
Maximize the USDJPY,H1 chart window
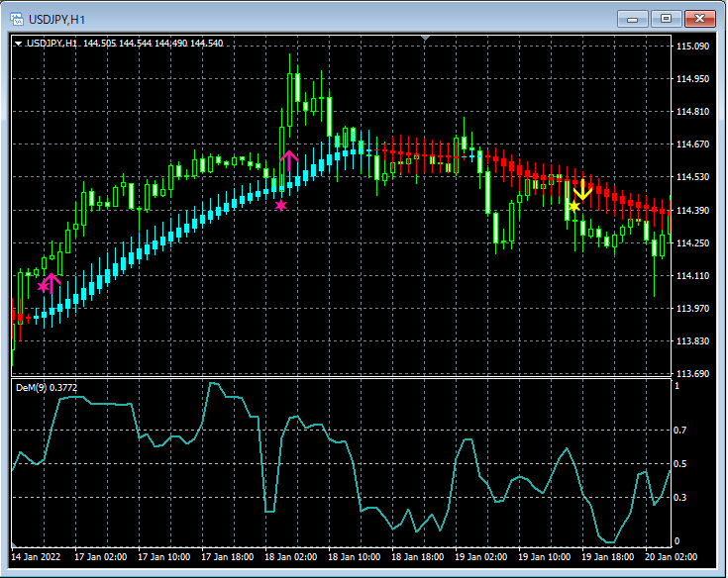tap(666, 18)
